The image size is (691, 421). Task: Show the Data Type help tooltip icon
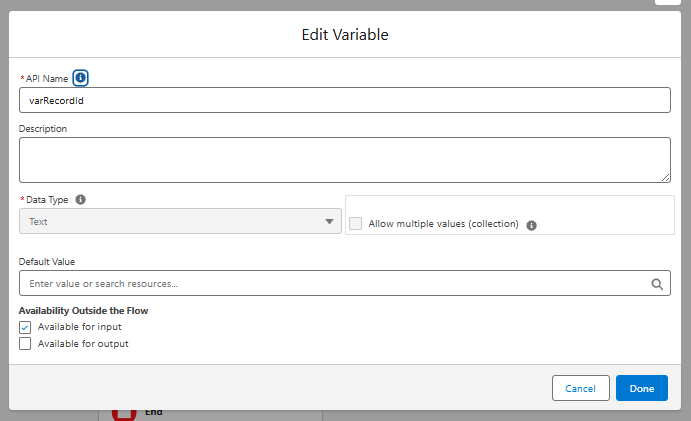(x=80, y=200)
